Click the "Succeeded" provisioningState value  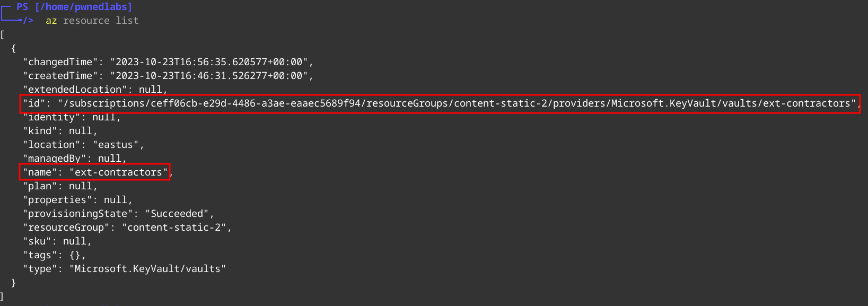tap(177, 214)
